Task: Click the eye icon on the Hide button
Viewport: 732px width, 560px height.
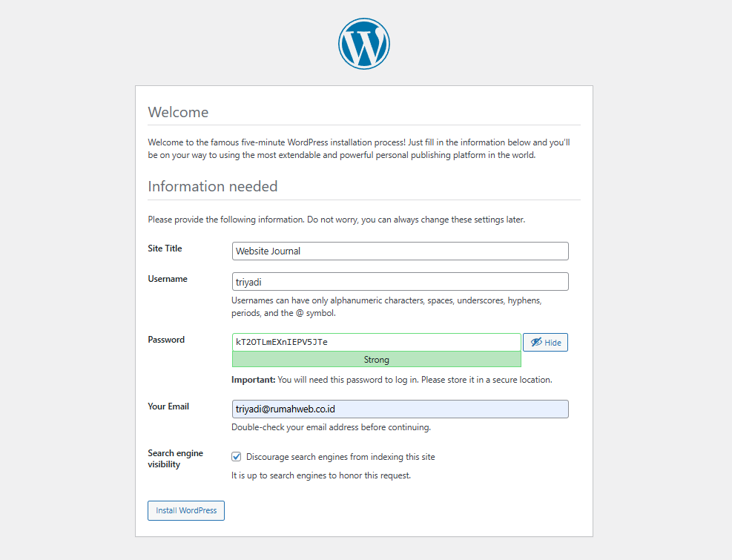Action: click(535, 343)
